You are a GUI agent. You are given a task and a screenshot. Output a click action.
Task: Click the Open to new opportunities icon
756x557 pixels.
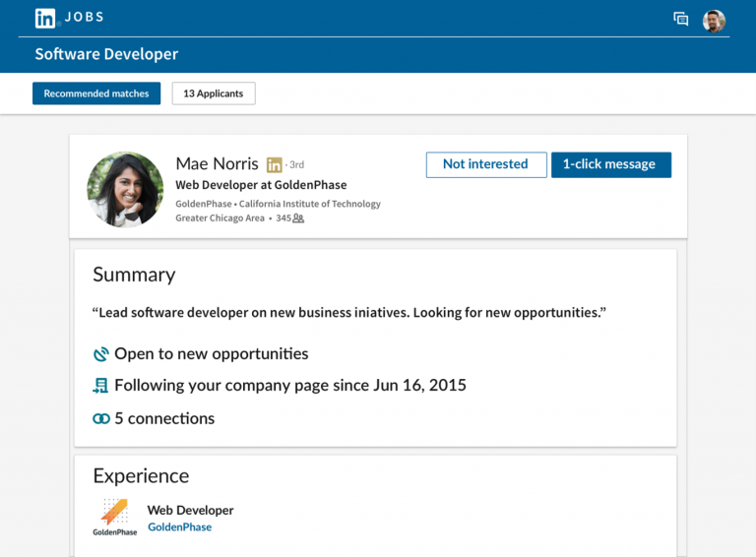tap(100, 354)
